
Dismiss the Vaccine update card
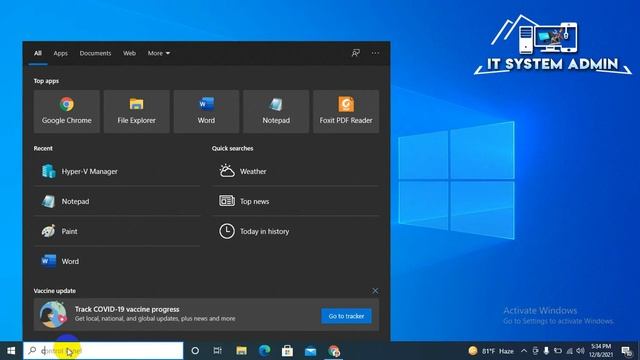(x=375, y=291)
